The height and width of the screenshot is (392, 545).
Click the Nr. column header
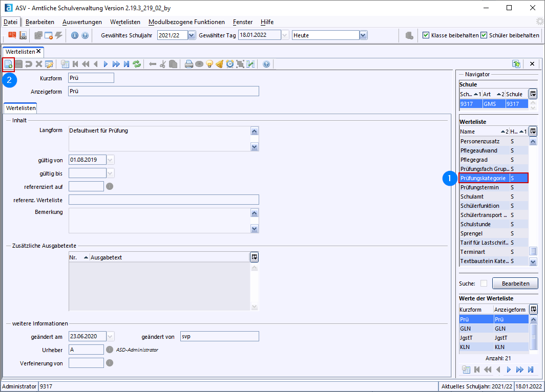point(79,257)
